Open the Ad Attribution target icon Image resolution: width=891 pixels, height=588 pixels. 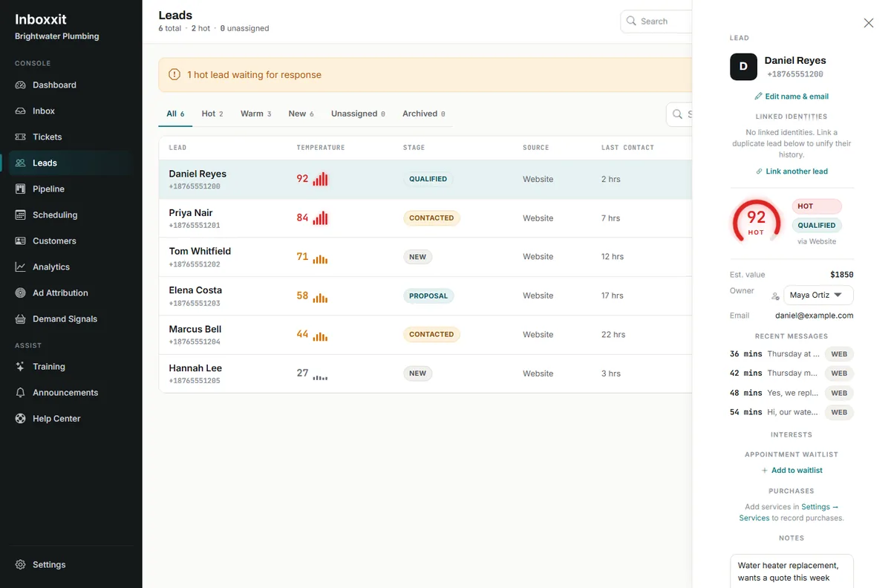[20, 293]
